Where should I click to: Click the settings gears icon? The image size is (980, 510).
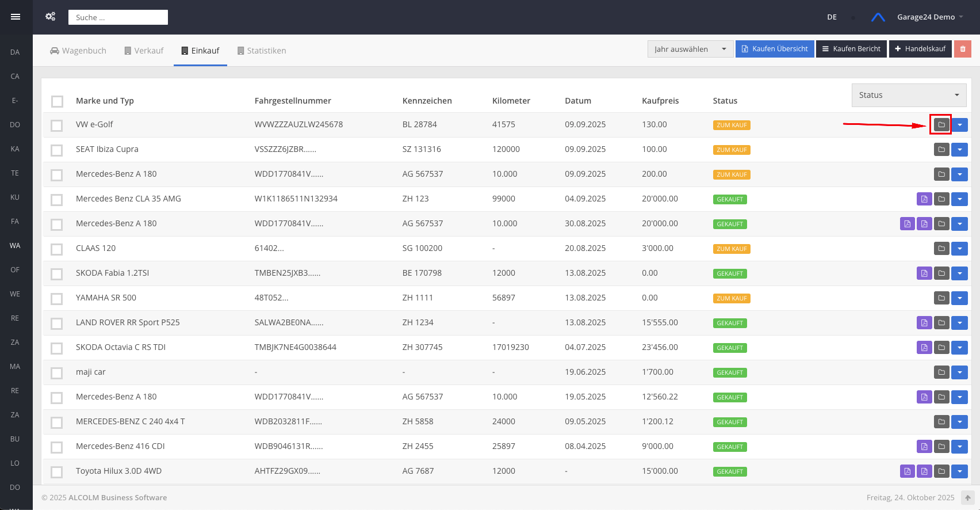51,17
